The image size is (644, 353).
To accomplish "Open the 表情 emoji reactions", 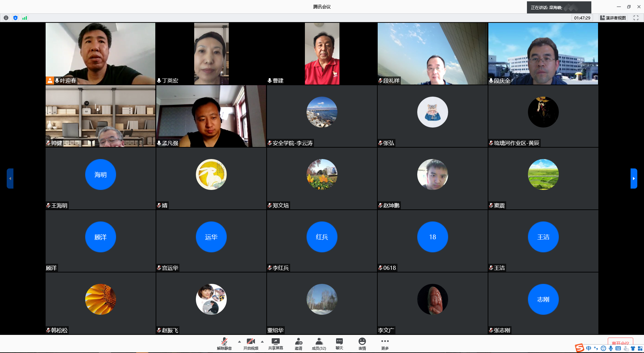I will click(x=362, y=343).
